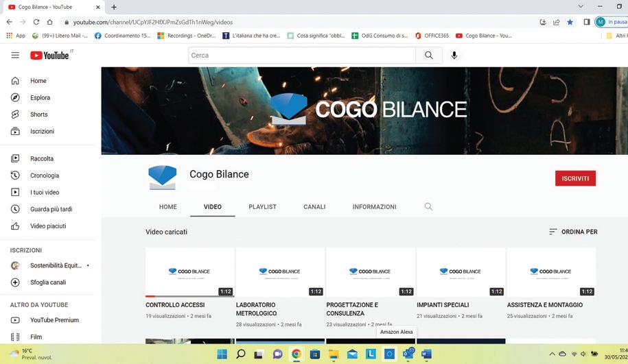Click CONTROLLO ACCESSI watch progress bar

[x=190, y=296]
